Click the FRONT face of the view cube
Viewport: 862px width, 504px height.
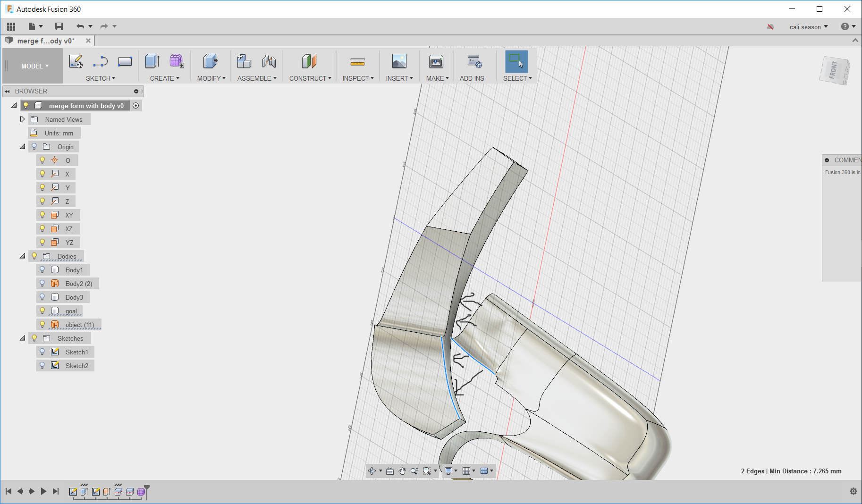(x=834, y=71)
